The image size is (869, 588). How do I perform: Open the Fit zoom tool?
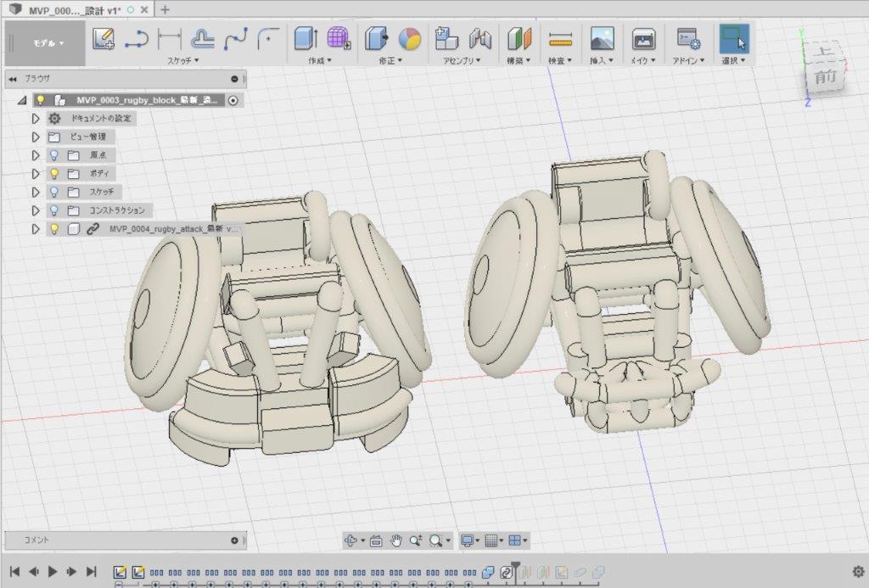tap(435, 540)
